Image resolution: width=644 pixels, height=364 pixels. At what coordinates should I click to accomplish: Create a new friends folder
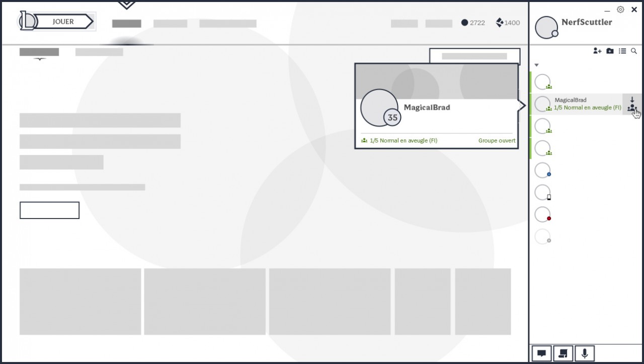pos(610,51)
